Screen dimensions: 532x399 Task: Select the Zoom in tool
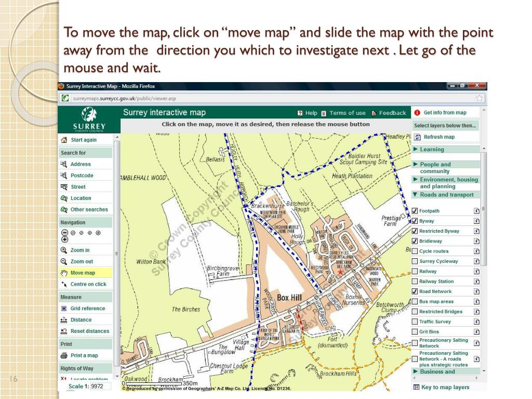click(79, 250)
